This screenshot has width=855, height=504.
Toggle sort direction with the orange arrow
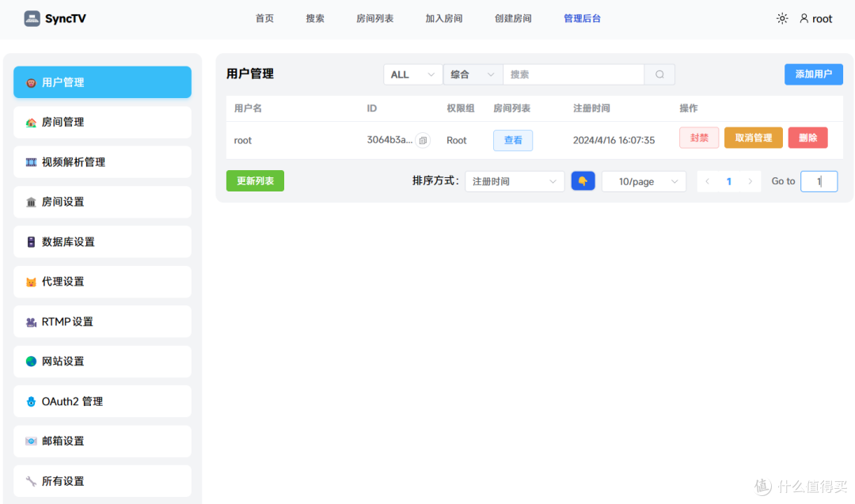[x=583, y=181]
